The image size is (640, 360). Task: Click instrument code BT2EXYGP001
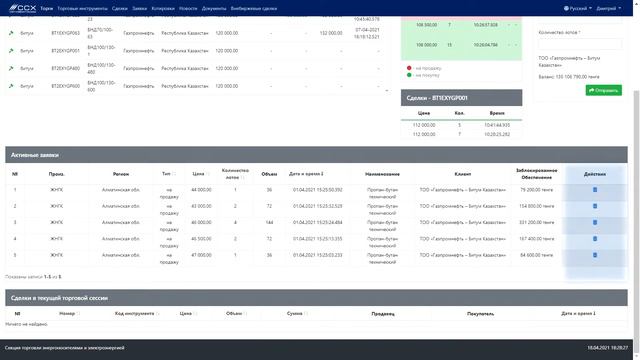(x=65, y=51)
